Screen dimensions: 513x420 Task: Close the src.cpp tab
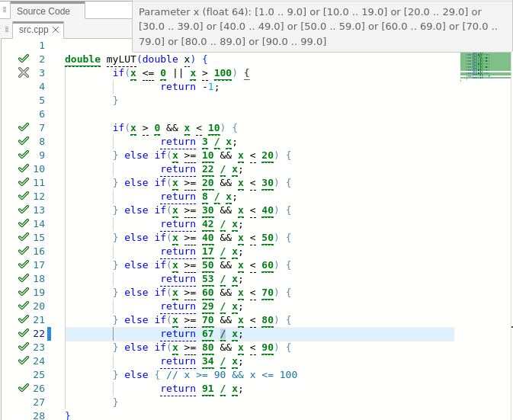point(56,30)
